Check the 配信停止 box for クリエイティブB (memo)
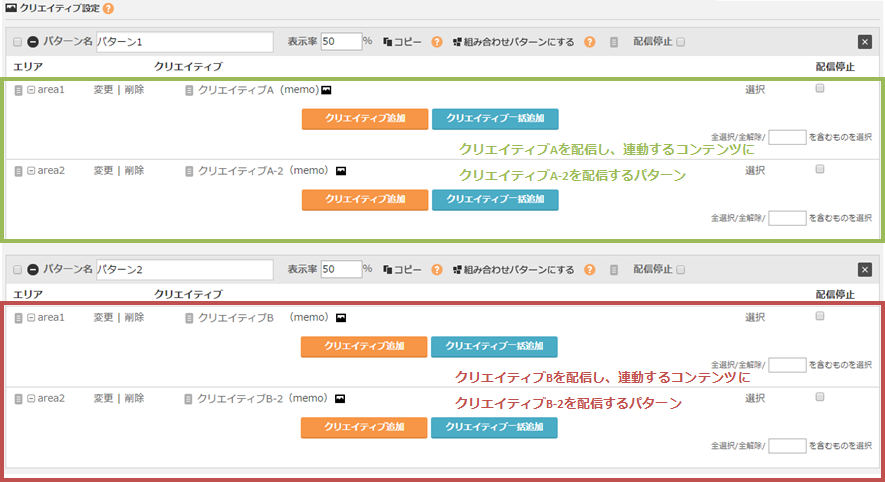This screenshot has height=482, width=885. 820,316
